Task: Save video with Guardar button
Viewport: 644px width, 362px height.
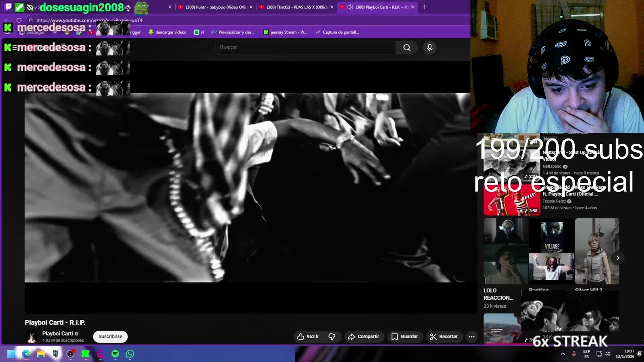Action: (405, 336)
